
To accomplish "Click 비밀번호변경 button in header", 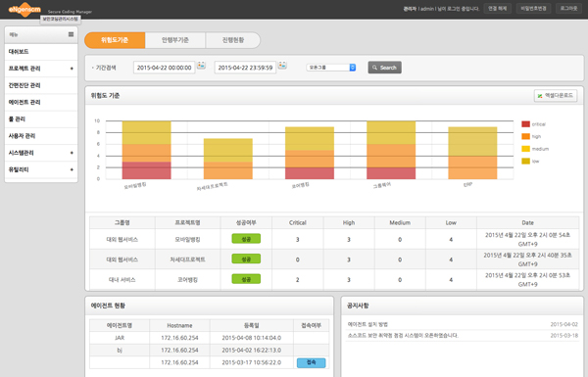I will click(x=533, y=8).
